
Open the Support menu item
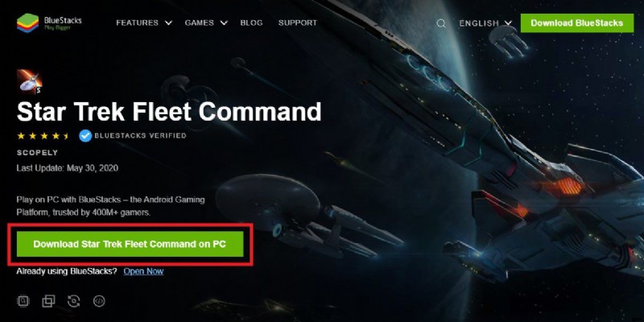point(298,23)
